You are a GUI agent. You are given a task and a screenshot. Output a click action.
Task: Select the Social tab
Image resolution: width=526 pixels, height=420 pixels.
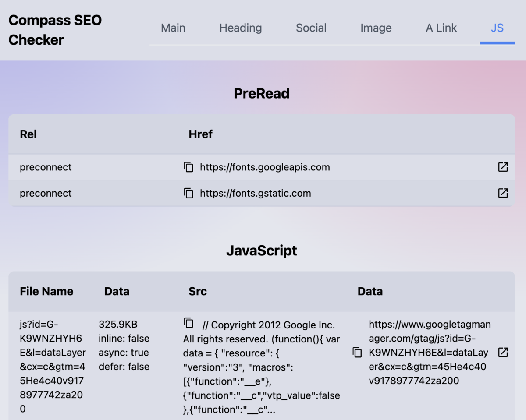click(x=311, y=28)
